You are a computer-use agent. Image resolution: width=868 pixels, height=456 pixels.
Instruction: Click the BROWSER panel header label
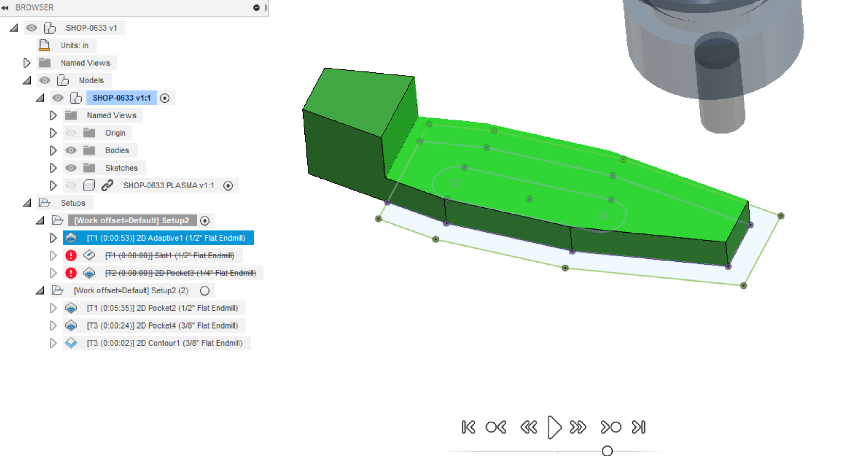click(34, 7)
